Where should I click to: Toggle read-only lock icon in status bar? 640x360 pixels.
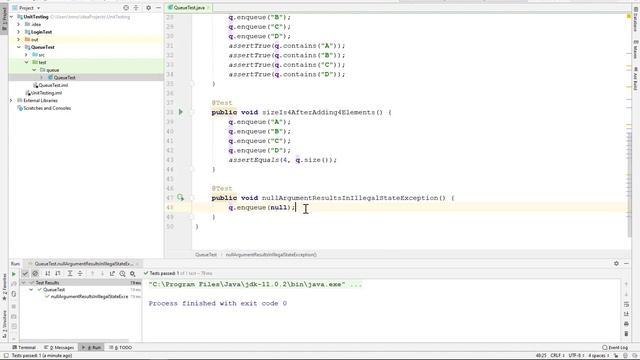(x=616, y=356)
